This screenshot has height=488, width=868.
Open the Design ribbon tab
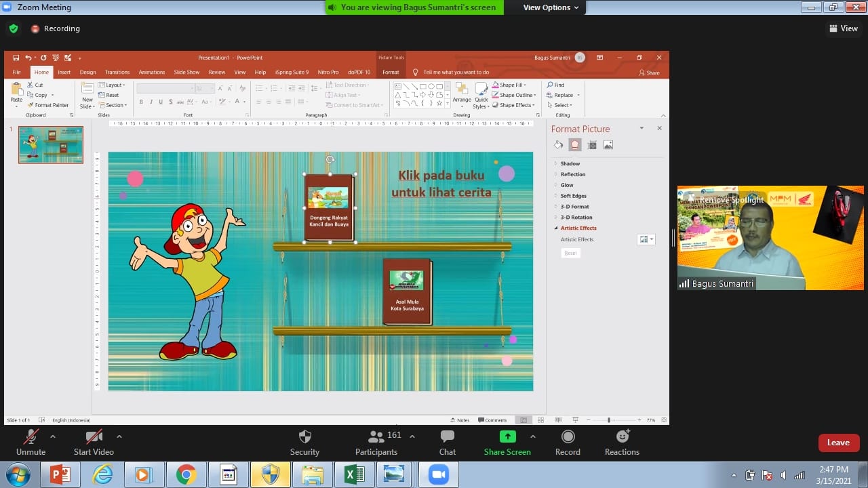tap(87, 72)
